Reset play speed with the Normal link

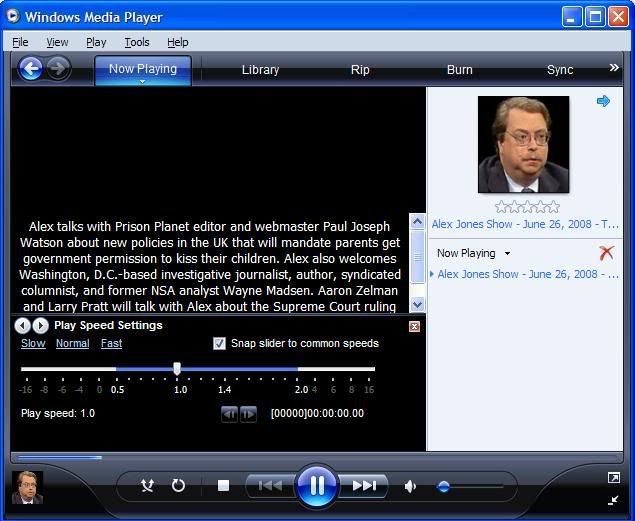72,343
